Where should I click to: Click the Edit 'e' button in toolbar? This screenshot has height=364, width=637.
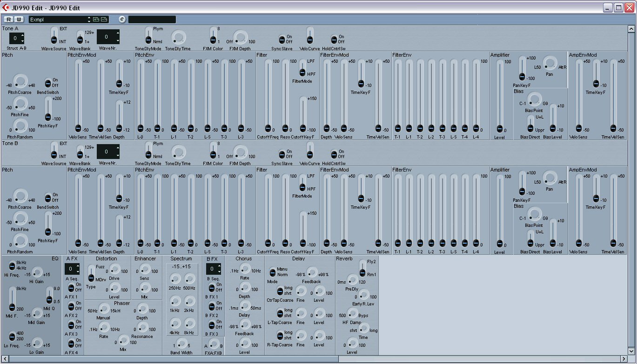click(122, 20)
